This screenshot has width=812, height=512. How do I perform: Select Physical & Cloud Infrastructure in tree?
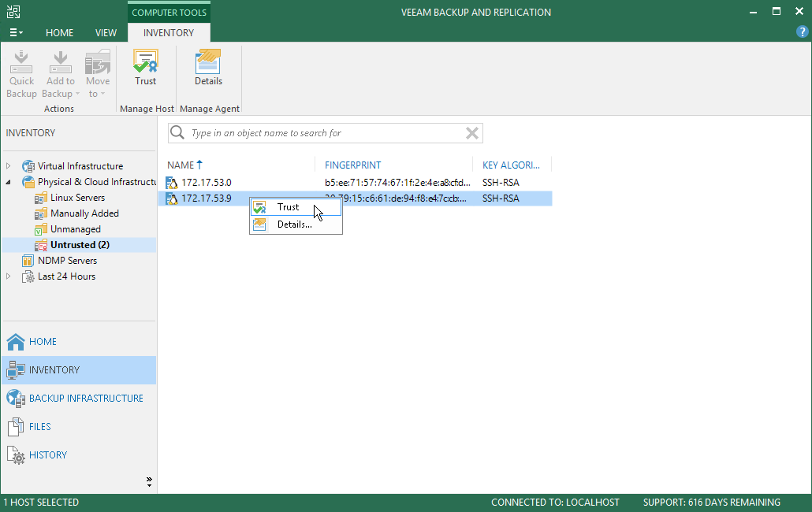point(97,182)
